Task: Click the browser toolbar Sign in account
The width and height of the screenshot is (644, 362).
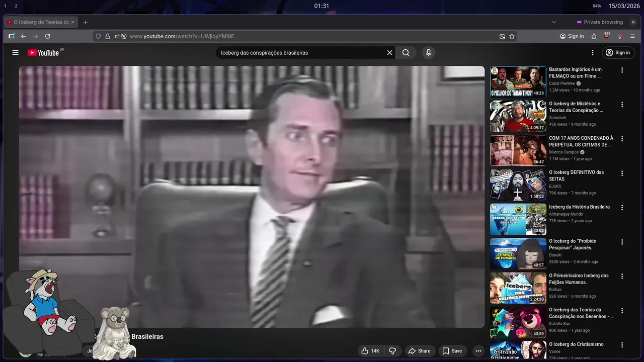Action: [x=572, y=36]
